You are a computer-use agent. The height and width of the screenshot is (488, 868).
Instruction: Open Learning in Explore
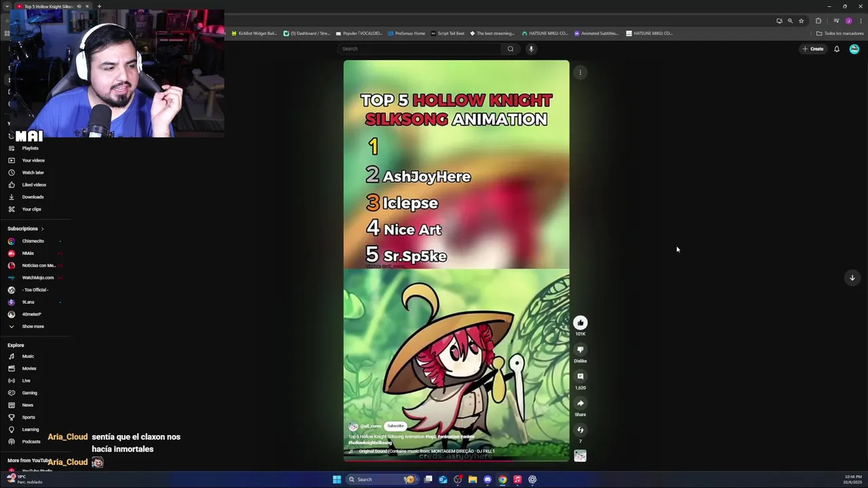coord(30,430)
